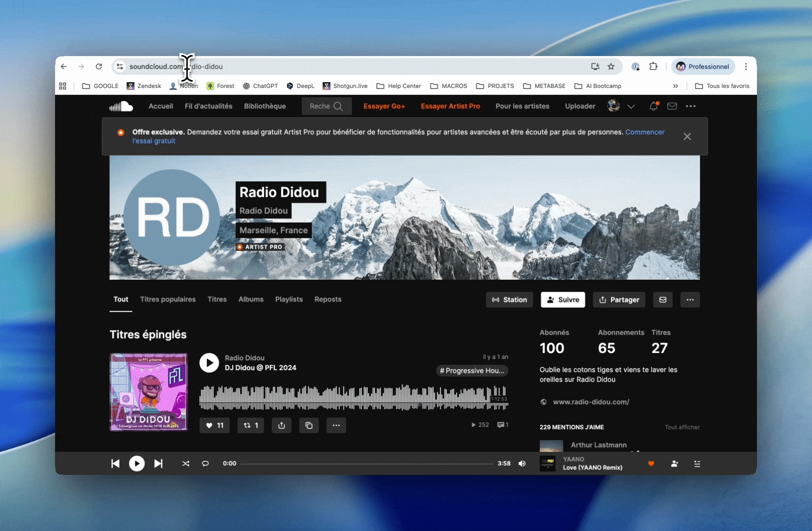Click Essayer Go+ link
This screenshot has height=531, width=812.
(384, 106)
